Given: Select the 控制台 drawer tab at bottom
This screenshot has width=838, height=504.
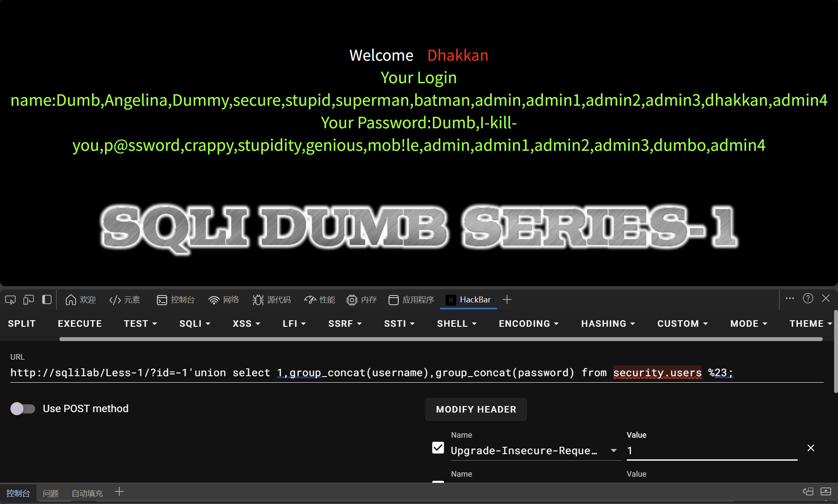Looking at the screenshot, I should (18, 493).
